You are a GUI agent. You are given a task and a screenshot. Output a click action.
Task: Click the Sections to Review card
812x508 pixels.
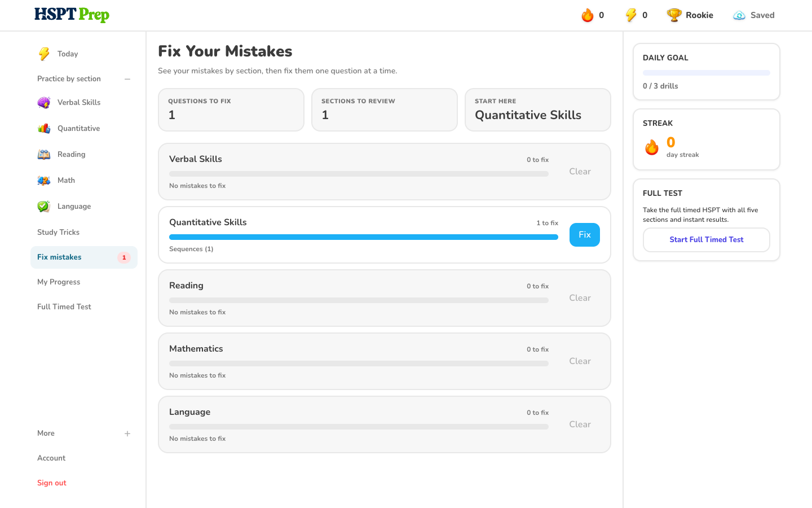pos(385,110)
